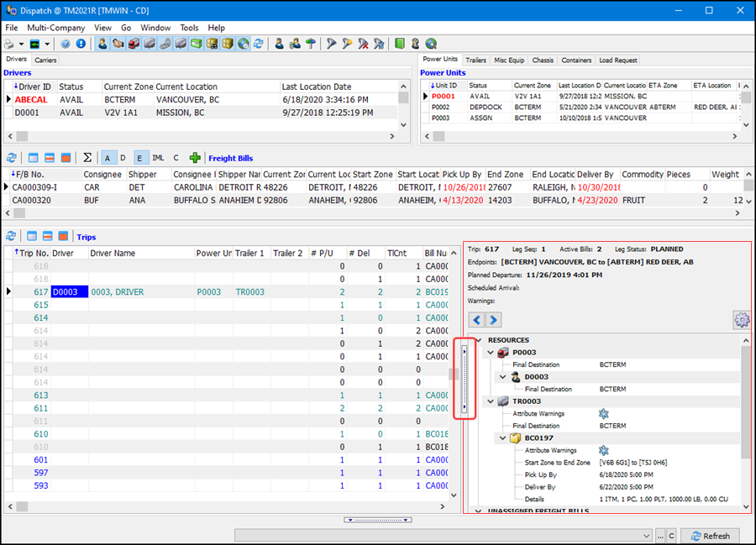Toggle the IML filter in Freight Bills toolbar
Image resolution: width=756 pixels, height=545 pixels.
coord(158,158)
